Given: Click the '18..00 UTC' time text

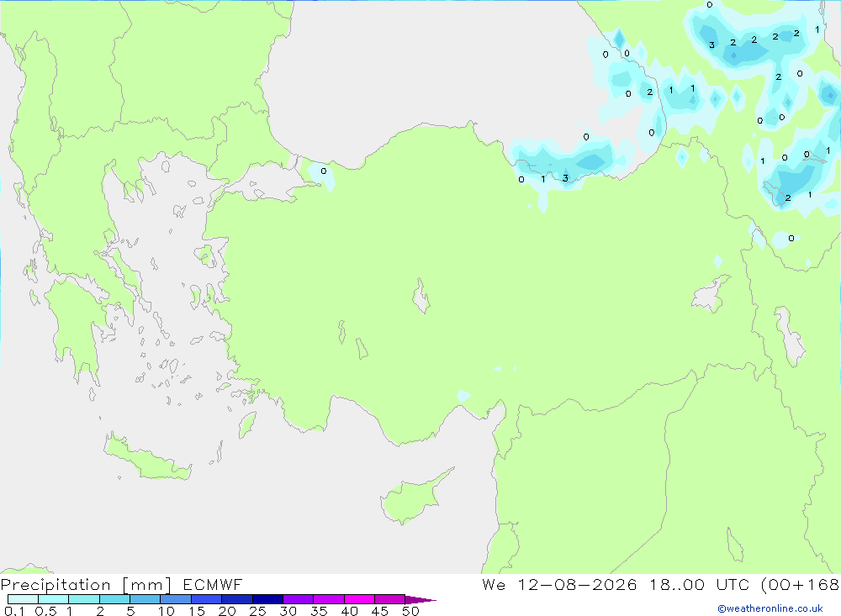Looking at the screenshot, I should pos(700,585).
